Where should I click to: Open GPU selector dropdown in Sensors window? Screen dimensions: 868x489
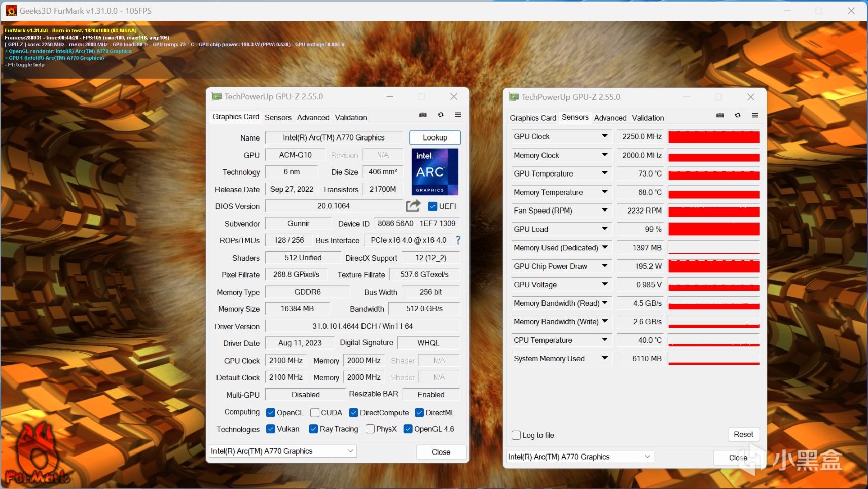click(580, 457)
